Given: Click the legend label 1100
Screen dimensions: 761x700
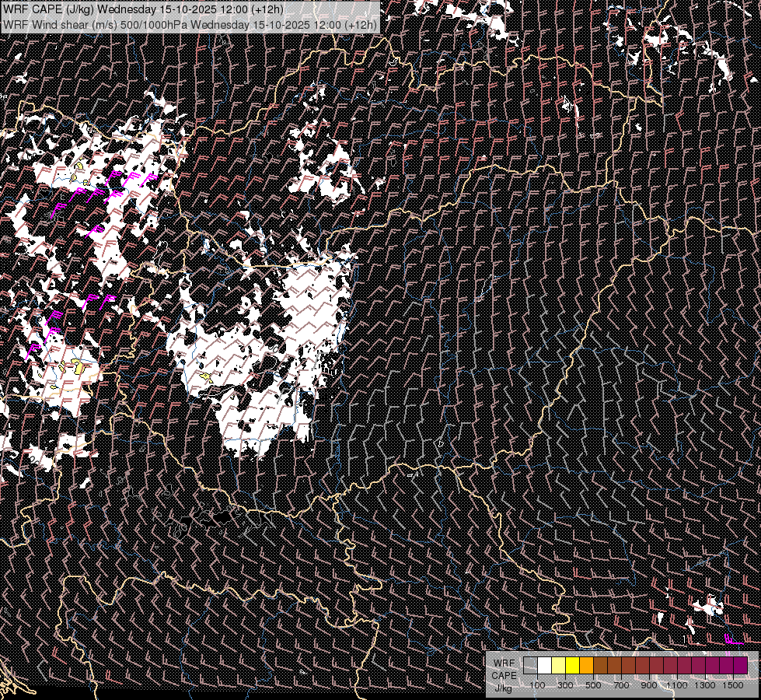Looking at the screenshot, I should (x=677, y=685).
